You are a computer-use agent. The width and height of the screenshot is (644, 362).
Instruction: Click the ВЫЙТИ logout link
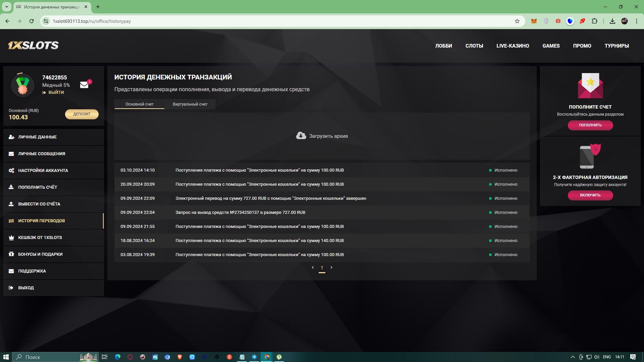(56, 93)
